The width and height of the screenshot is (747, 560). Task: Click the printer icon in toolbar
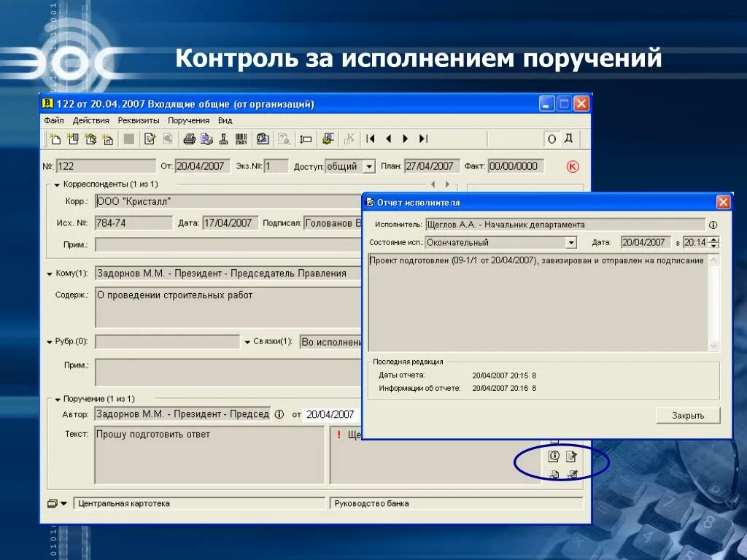point(190,139)
